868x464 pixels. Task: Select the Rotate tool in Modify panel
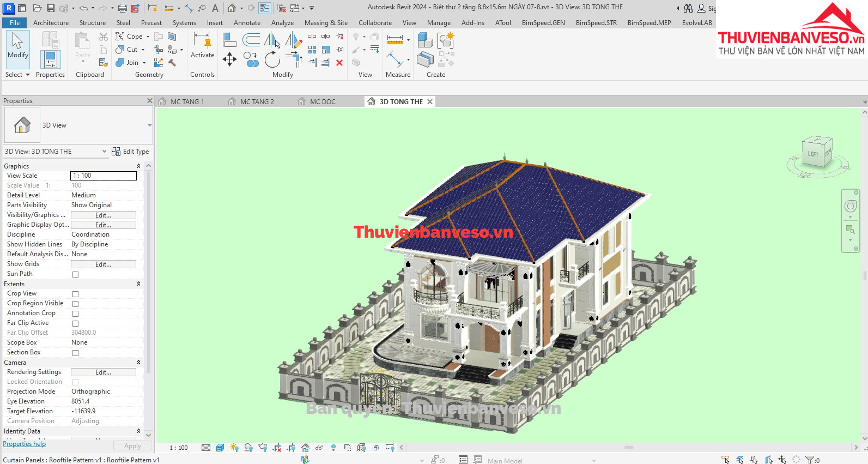pyautogui.click(x=272, y=59)
